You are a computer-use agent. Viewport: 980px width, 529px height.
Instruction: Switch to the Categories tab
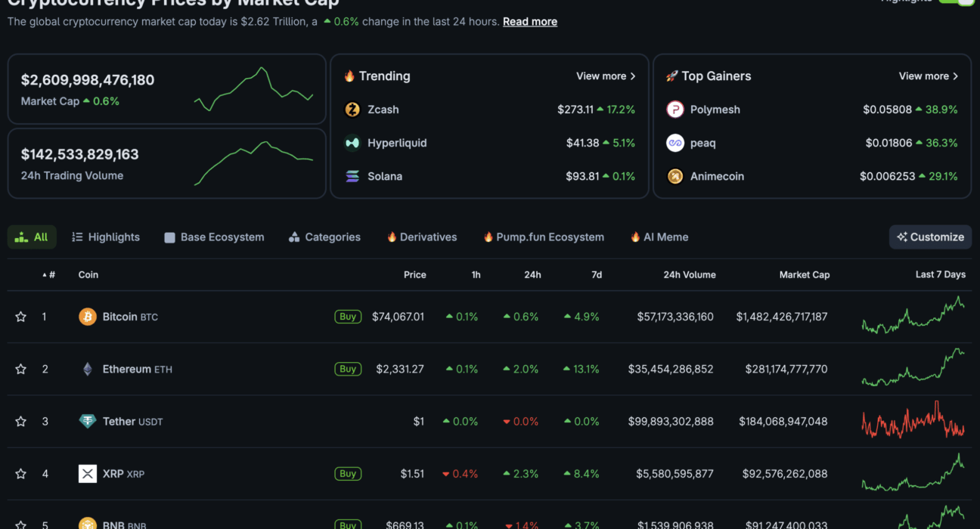(x=324, y=237)
